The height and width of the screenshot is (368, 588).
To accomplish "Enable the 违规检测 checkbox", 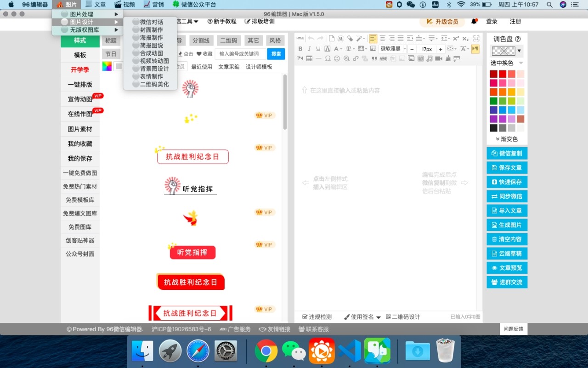I will pos(305,316).
